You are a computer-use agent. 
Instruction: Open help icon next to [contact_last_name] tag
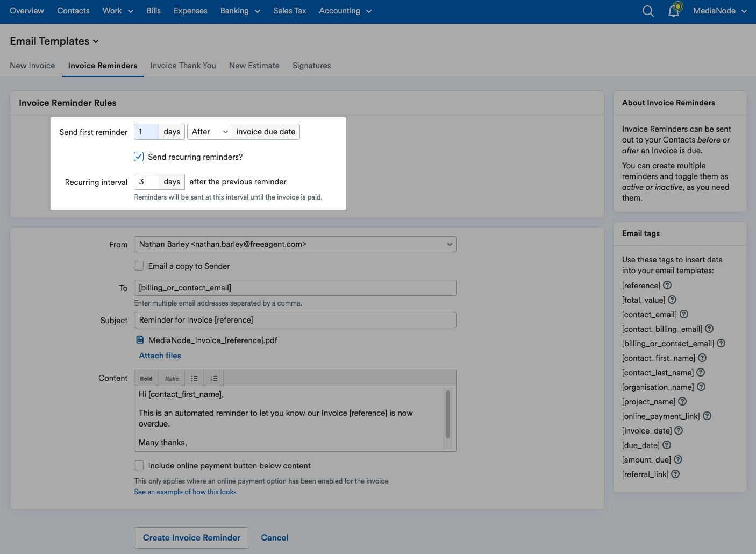click(701, 372)
